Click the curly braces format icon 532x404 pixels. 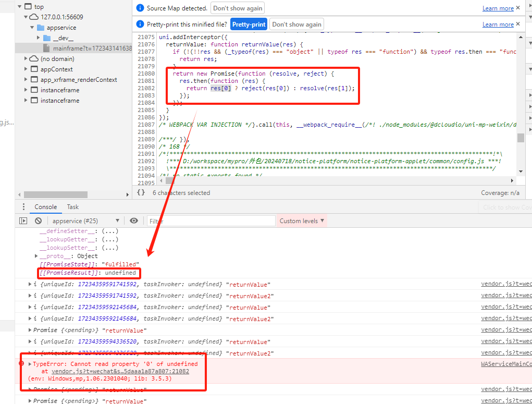click(141, 192)
